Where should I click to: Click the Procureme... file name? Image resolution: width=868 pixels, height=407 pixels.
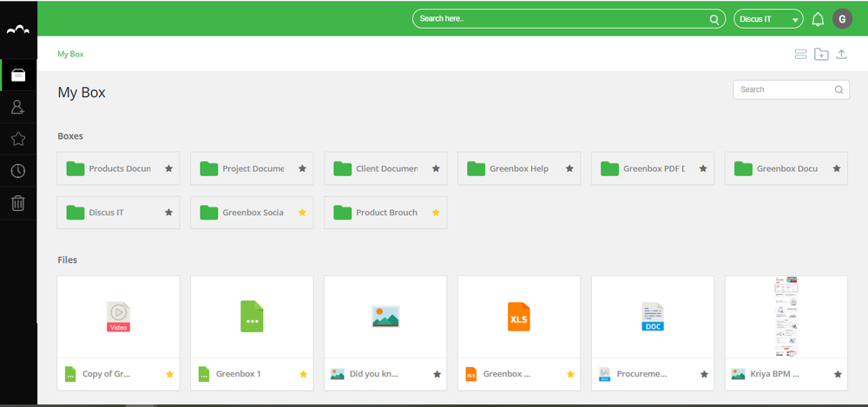click(641, 374)
